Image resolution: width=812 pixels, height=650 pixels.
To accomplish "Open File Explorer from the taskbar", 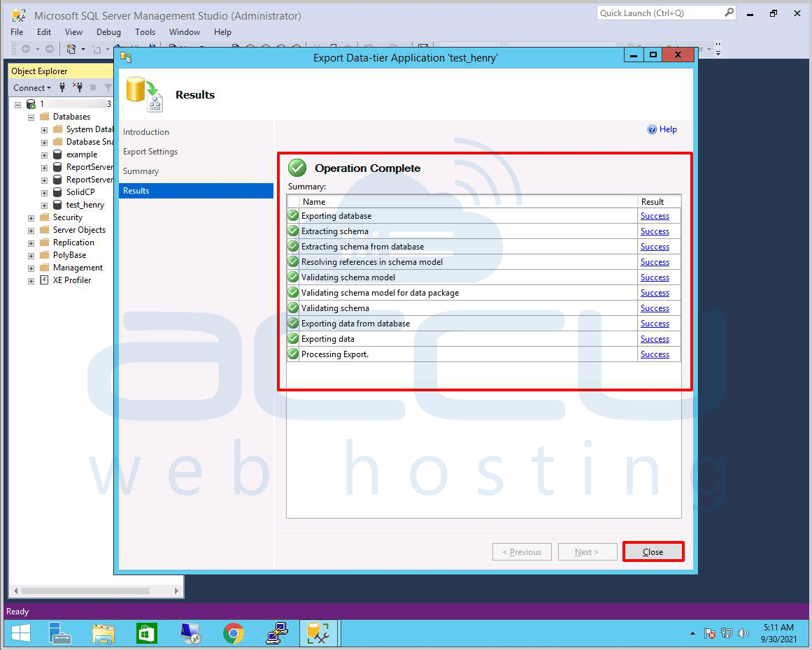I will click(103, 633).
